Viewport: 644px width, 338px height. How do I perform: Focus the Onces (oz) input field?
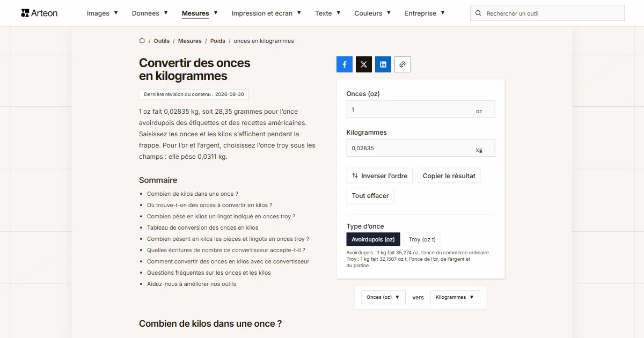pos(421,109)
